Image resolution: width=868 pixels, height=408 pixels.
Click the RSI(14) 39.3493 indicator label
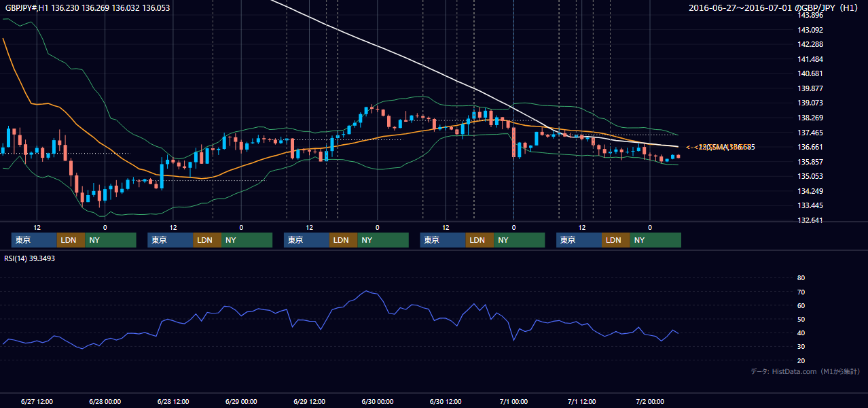click(30, 258)
